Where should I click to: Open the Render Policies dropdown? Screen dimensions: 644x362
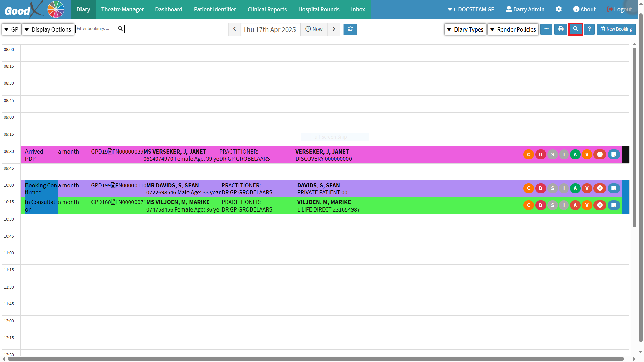pyautogui.click(x=513, y=29)
